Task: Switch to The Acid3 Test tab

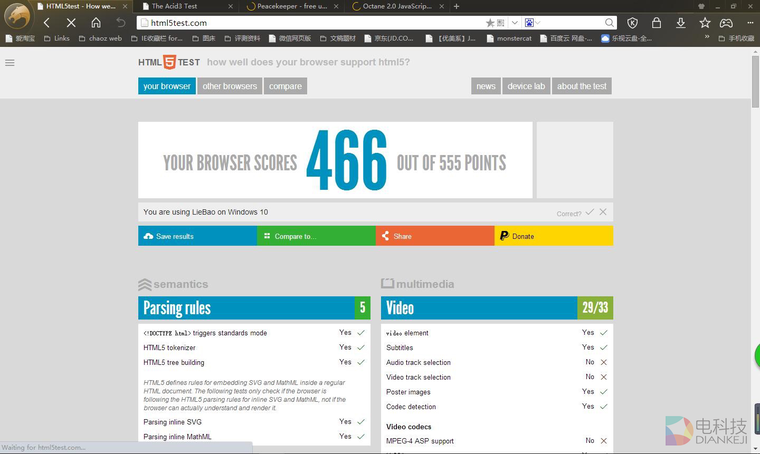Action: (x=180, y=6)
